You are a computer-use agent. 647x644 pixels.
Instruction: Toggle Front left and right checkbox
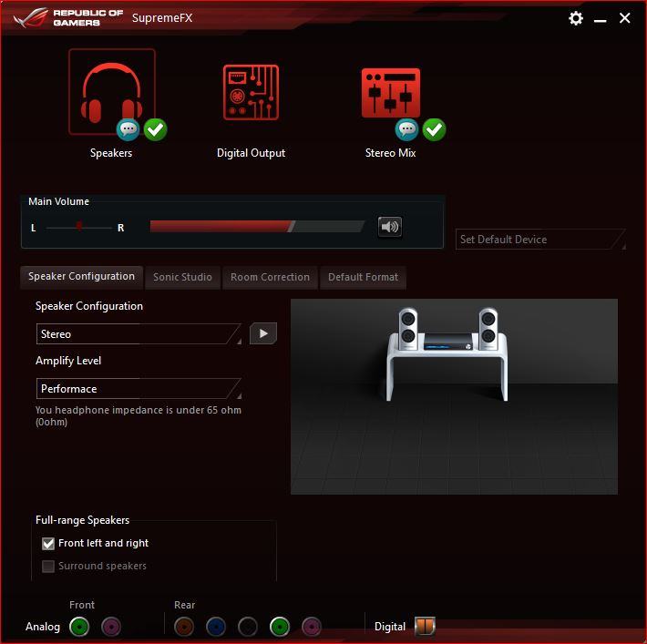click(48, 543)
